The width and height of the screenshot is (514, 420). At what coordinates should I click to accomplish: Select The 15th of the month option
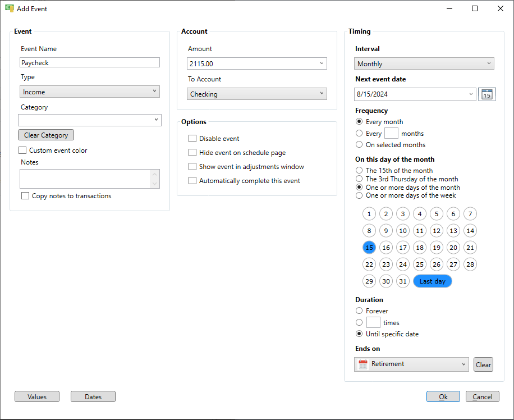pos(359,170)
